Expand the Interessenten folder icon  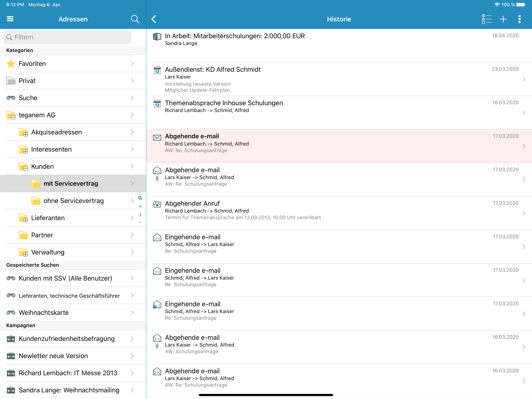click(x=23, y=149)
